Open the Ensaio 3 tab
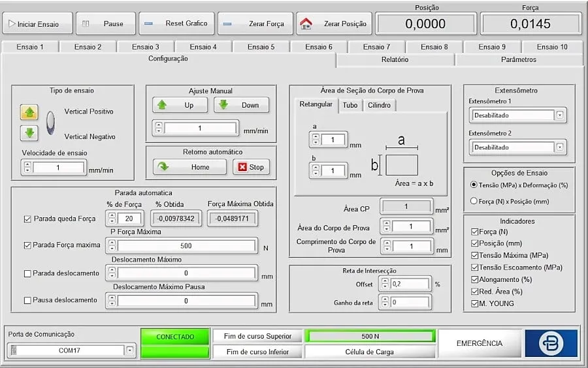Viewport: 588px width, 368px height. pyautogui.click(x=146, y=47)
